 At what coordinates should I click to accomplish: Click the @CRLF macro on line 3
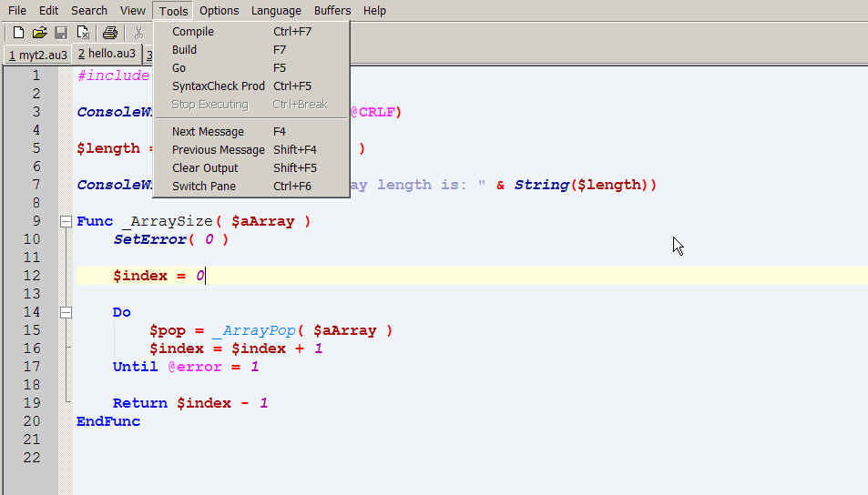pyautogui.click(x=372, y=112)
